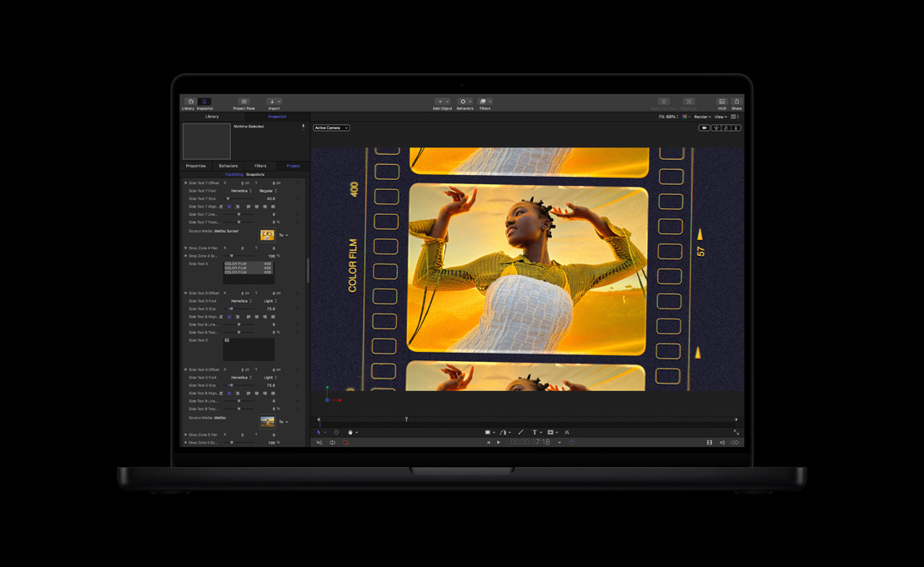Open the Active Camera dropdown
The image size is (924, 567).
330,128
